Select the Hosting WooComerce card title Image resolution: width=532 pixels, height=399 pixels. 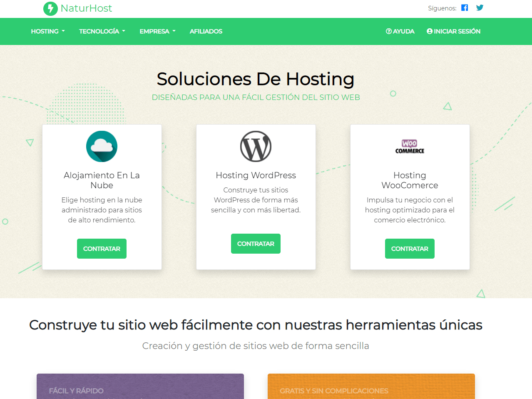[410, 180]
